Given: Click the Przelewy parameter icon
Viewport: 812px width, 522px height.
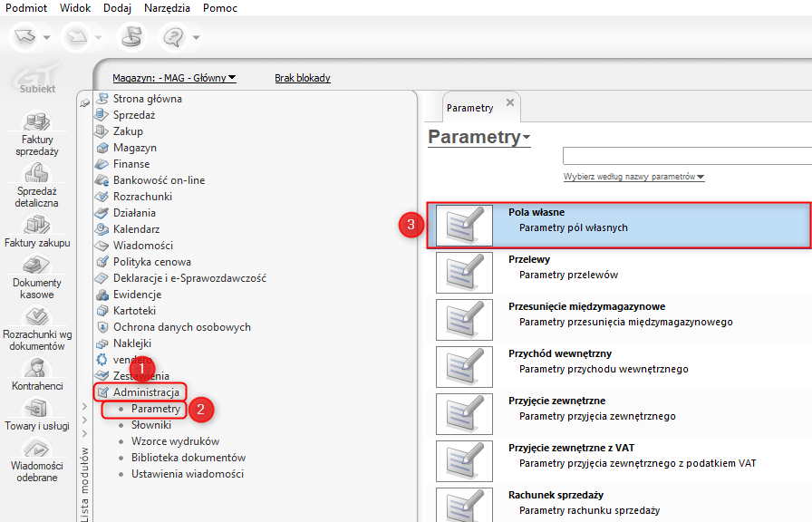Looking at the screenshot, I should point(464,273).
